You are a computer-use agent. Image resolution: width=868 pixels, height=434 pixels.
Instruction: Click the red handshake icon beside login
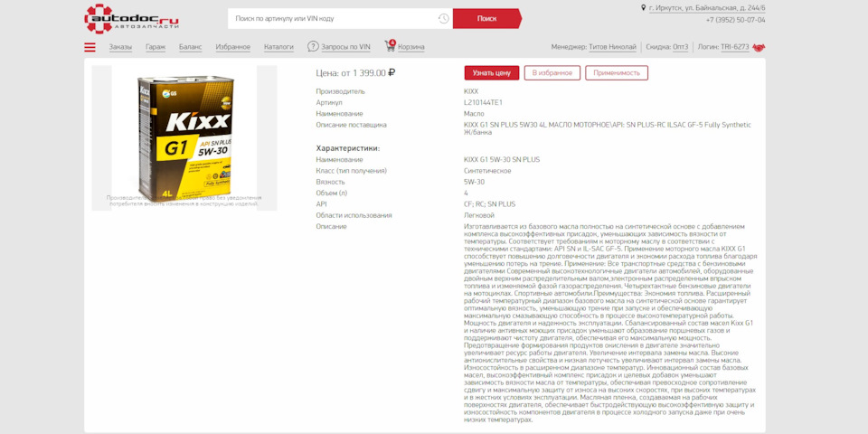tap(759, 48)
